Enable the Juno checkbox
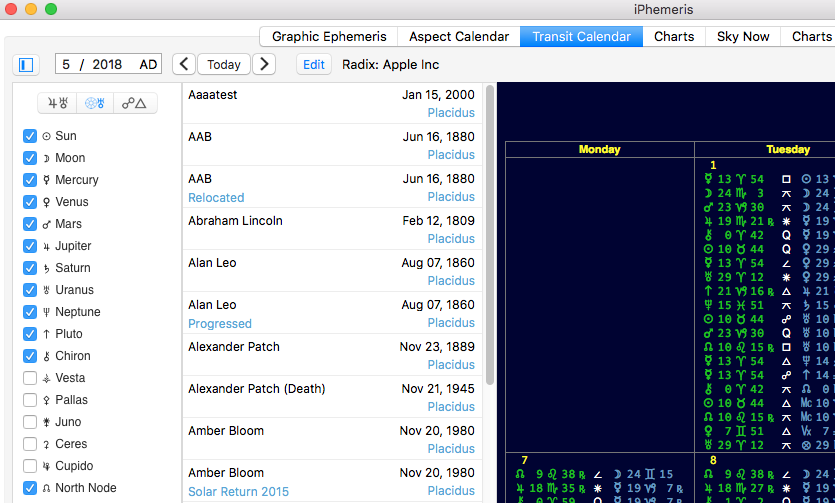This screenshot has width=835, height=503. (30, 422)
